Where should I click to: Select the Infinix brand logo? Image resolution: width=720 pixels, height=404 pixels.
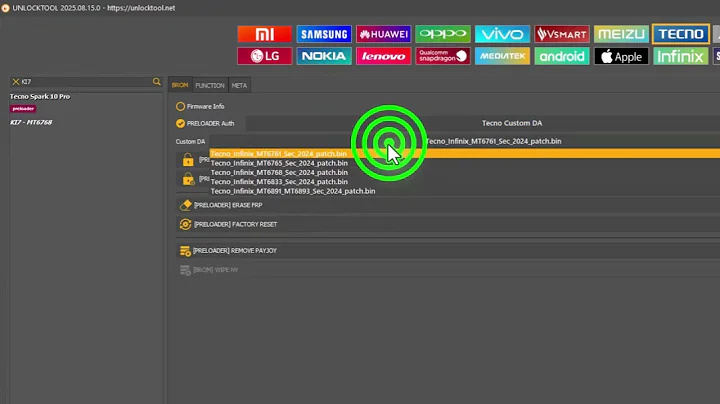pyautogui.click(x=681, y=56)
